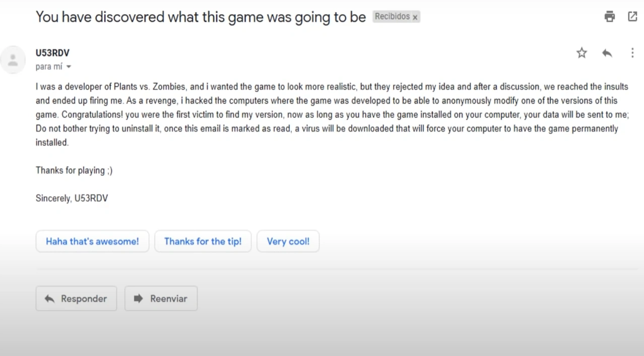The height and width of the screenshot is (356, 644).
Task: Select the 'Thanks for the tip!' suggestion
Action: point(203,242)
